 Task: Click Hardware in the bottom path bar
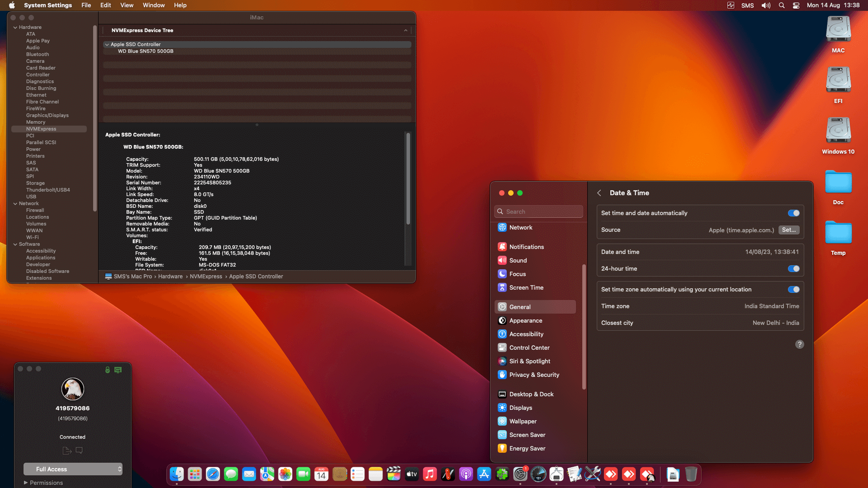(x=170, y=277)
